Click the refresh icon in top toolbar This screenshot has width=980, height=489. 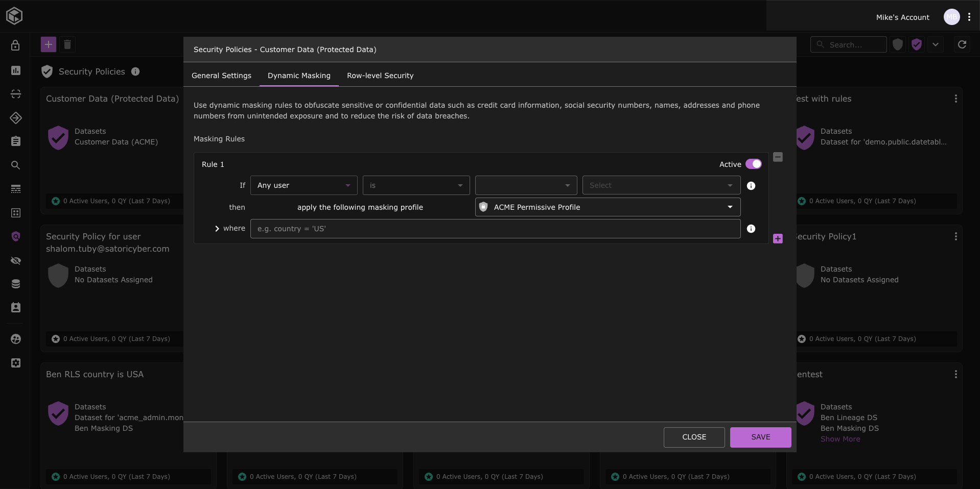pyautogui.click(x=962, y=44)
